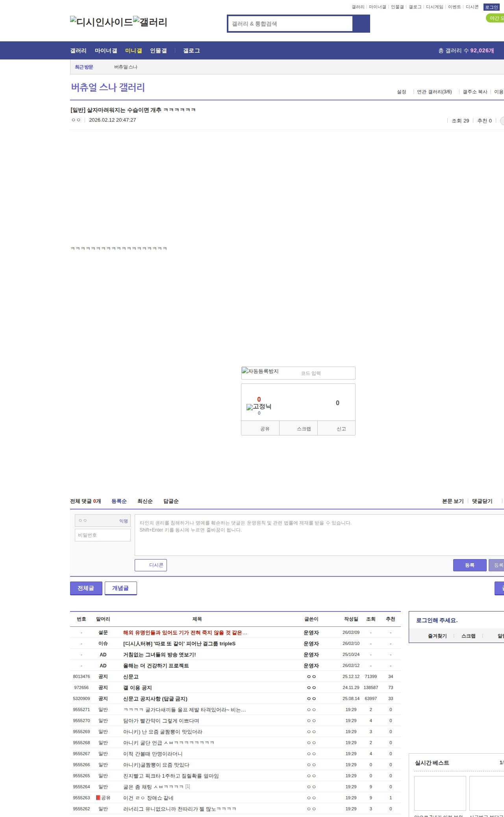Open 디시게임 in the top utility links
Screen dimensions: 504x817
(434, 7)
